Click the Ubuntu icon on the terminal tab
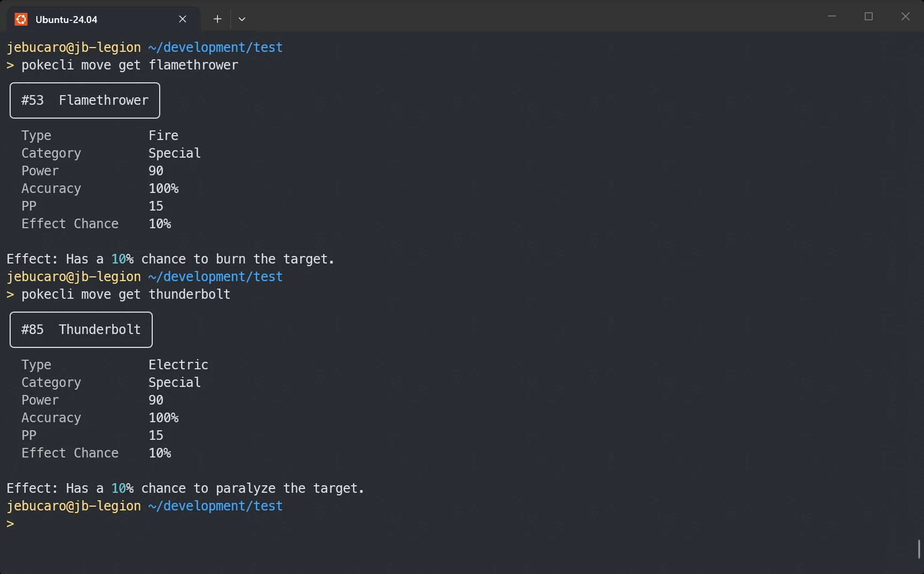 pos(20,19)
